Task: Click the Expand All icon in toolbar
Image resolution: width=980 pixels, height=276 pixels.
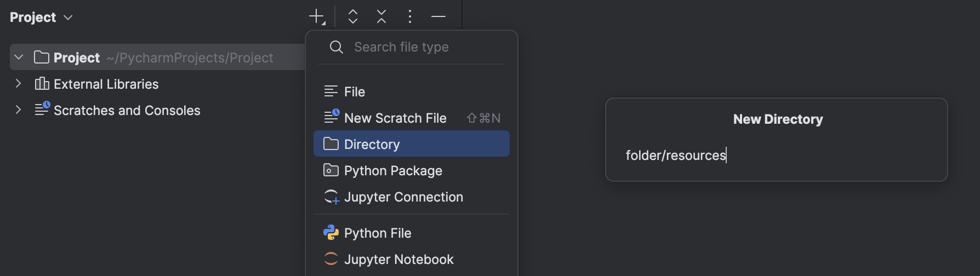Action: point(353,17)
